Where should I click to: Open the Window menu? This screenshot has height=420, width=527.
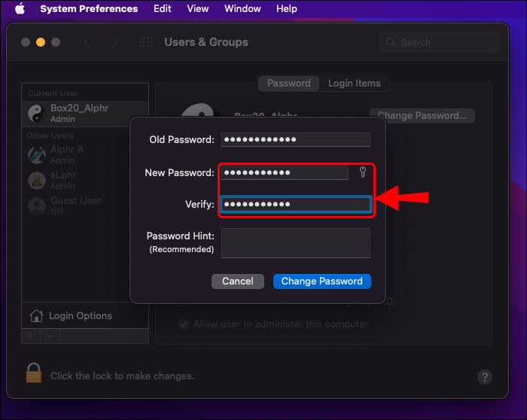pos(242,9)
